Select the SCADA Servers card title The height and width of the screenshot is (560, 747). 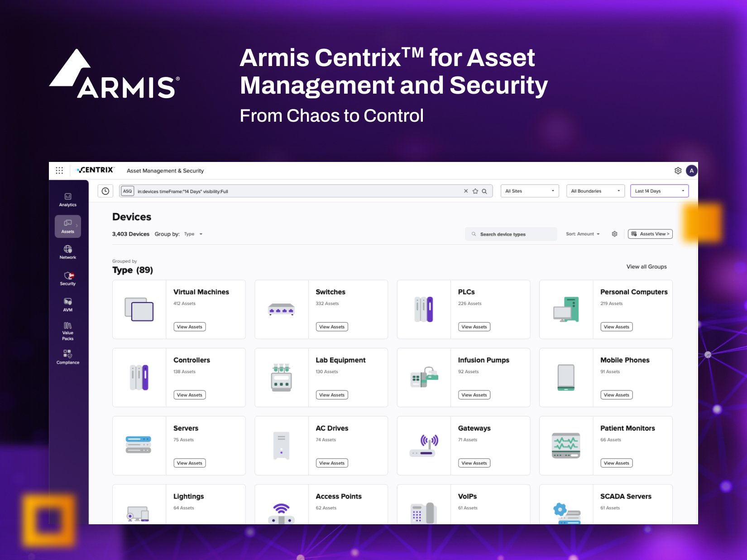click(x=626, y=496)
